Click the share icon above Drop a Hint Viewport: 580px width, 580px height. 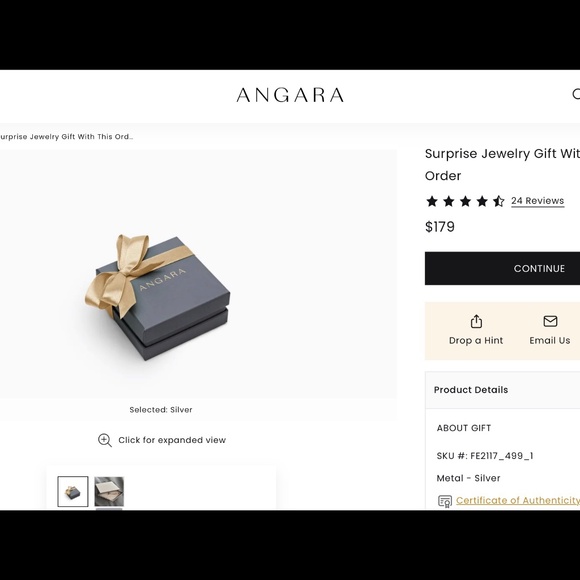[x=476, y=321]
